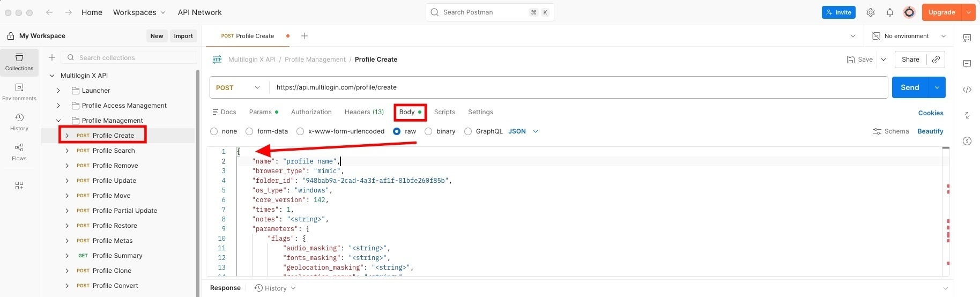Open the related requests icon in right sidebar

[x=967, y=115]
